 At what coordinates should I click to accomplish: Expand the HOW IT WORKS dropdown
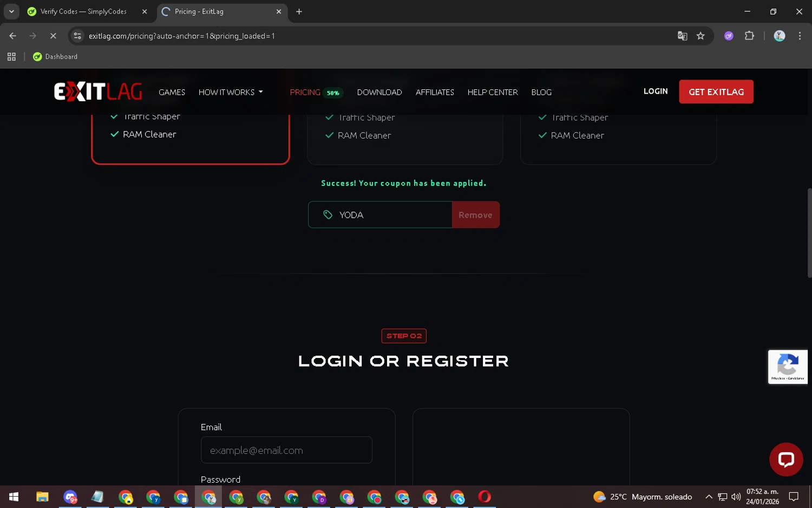click(x=231, y=92)
